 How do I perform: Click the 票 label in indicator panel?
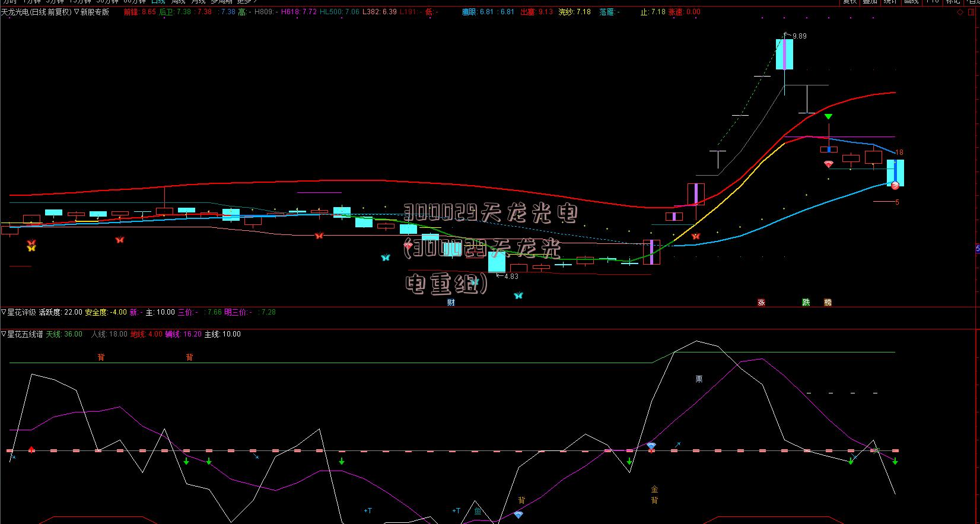click(699, 379)
